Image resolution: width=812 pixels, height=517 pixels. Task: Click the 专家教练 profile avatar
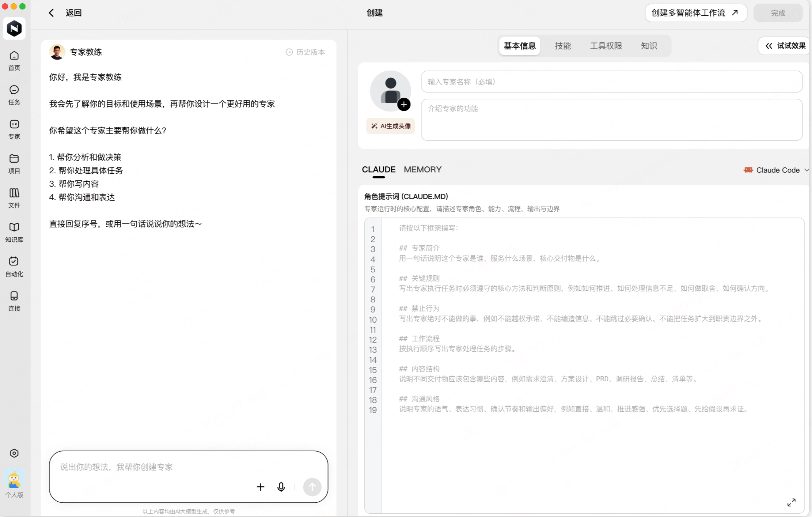(x=57, y=52)
